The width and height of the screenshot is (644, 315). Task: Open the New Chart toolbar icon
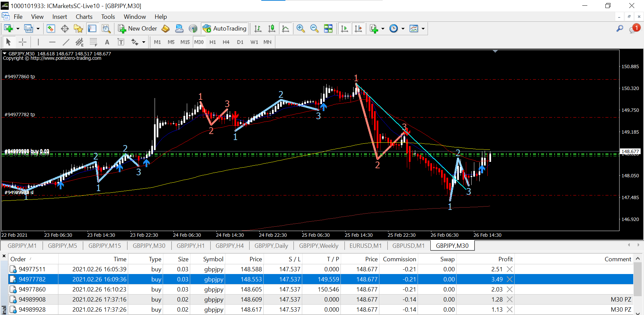point(8,29)
